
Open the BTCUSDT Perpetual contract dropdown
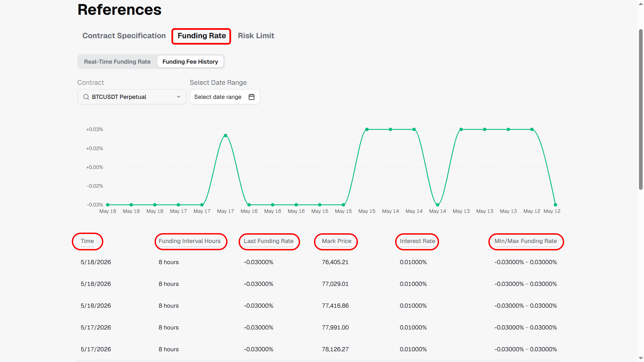pos(132,97)
